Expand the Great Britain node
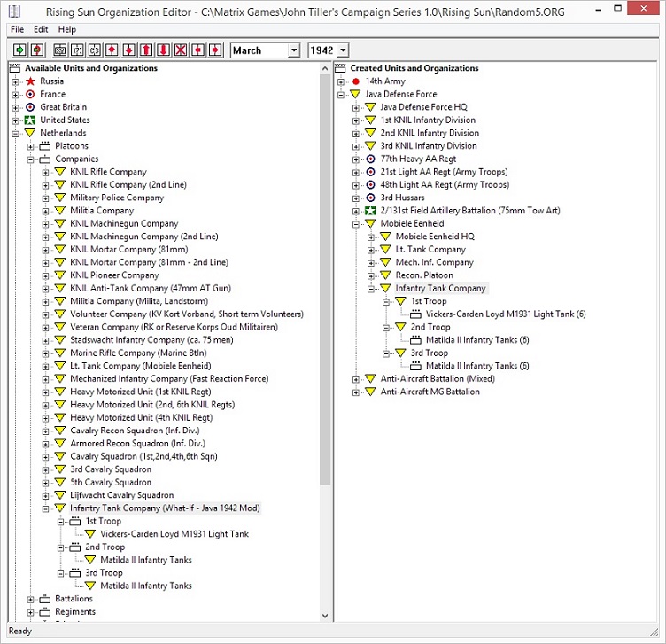Screen dimensions: 666x644 pos(15,107)
